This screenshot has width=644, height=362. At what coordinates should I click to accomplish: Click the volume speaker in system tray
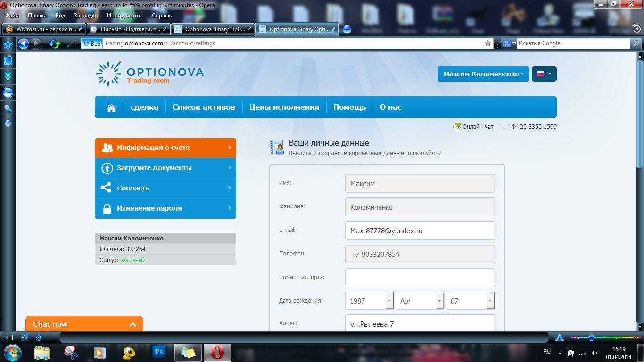594,353
